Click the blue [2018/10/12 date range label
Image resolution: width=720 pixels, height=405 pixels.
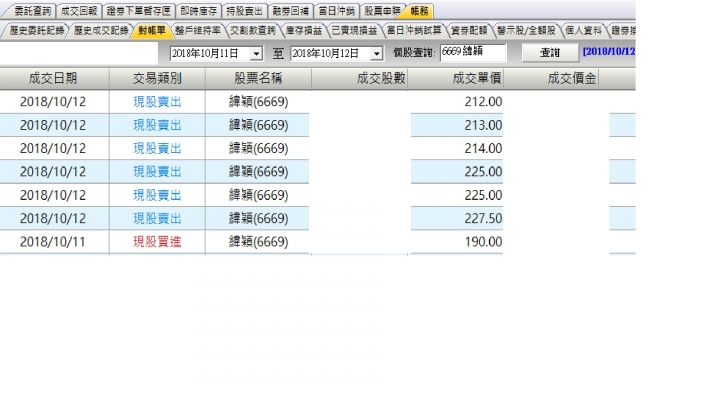pyautogui.click(x=609, y=51)
